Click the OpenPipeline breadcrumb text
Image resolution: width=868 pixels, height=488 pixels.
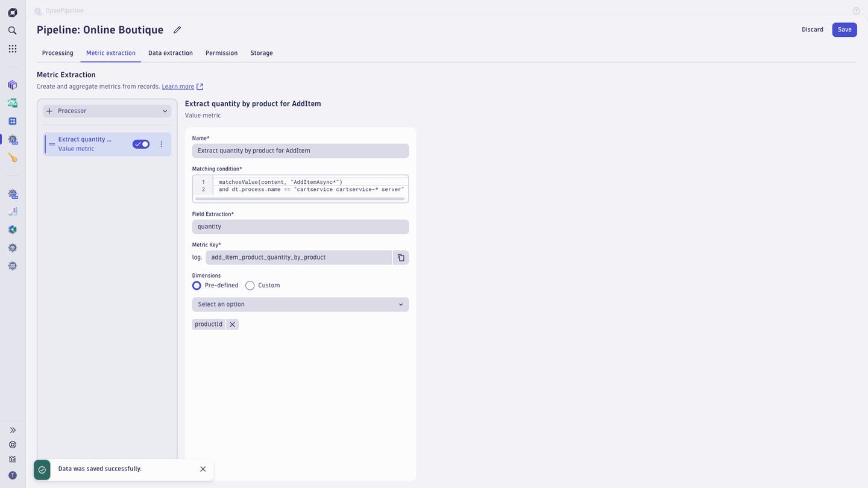tap(64, 11)
